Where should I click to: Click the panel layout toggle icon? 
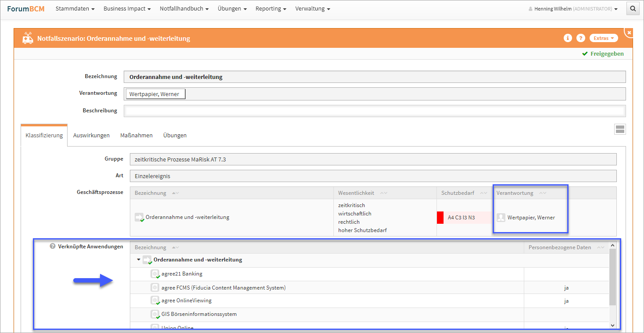point(620,129)
